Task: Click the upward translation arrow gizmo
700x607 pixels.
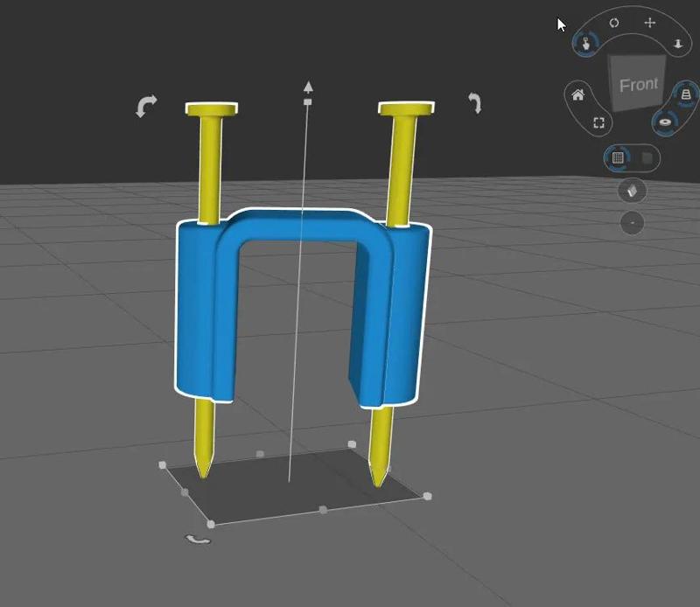Action: [x=308, y=87]
